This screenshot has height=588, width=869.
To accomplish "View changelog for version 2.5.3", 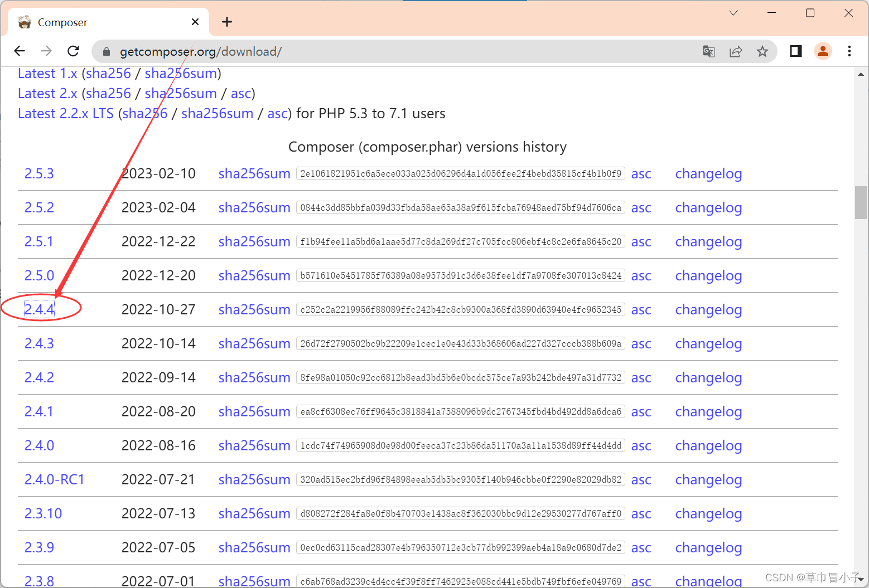I will 708,174.
